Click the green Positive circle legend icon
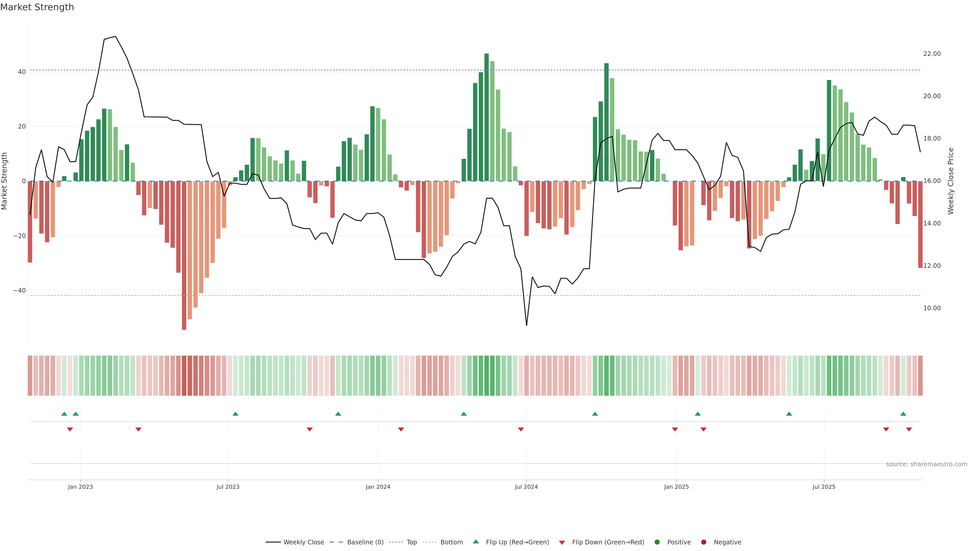 point(657,542)
